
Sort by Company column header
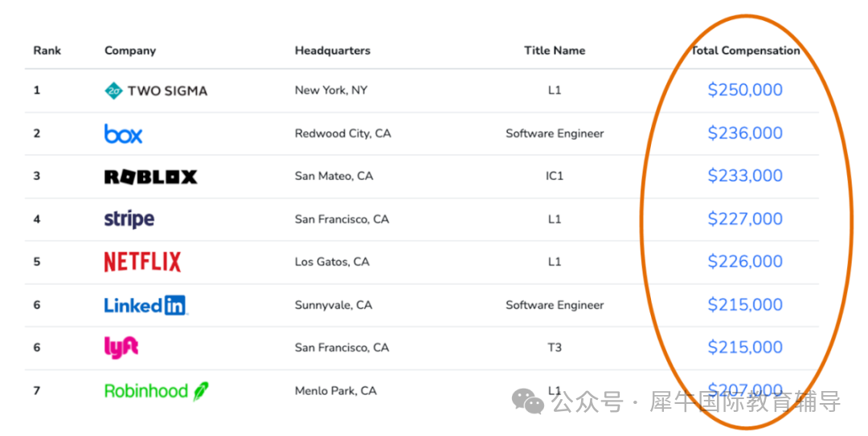click(x=130, y=51)
